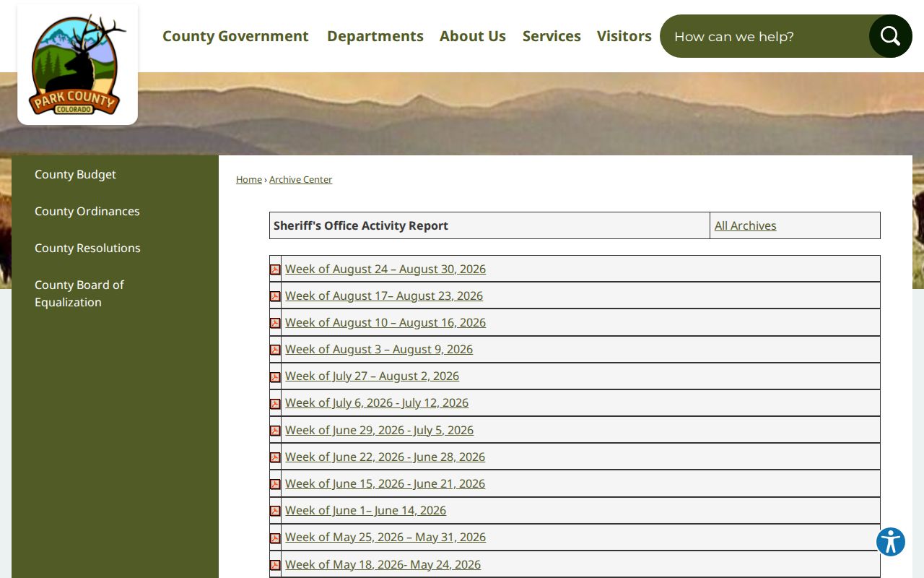
Task: Open Week of July 27 – August 2, 2026 report
Action: coord(372,376)
